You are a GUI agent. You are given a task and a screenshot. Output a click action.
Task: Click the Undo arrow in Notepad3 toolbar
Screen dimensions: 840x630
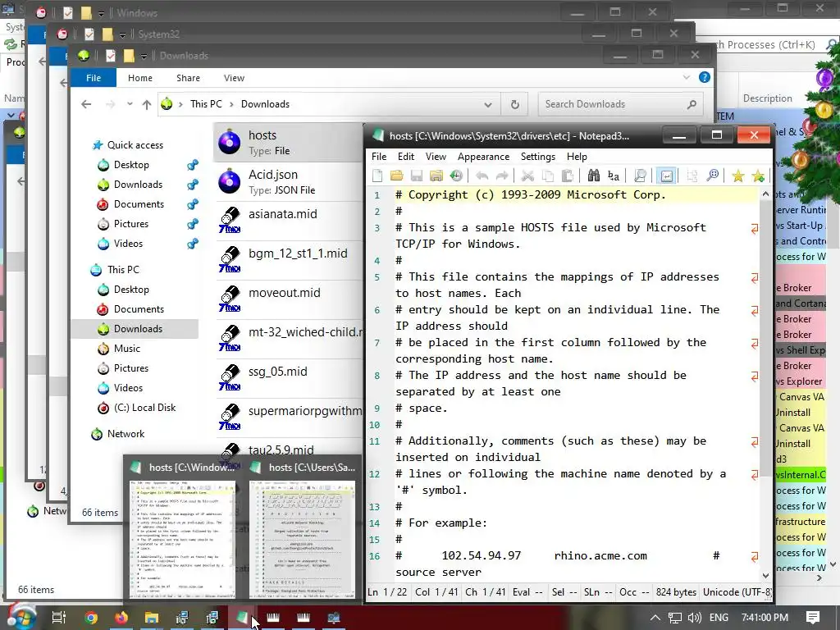pyautogui.click(x=482, y=176)
